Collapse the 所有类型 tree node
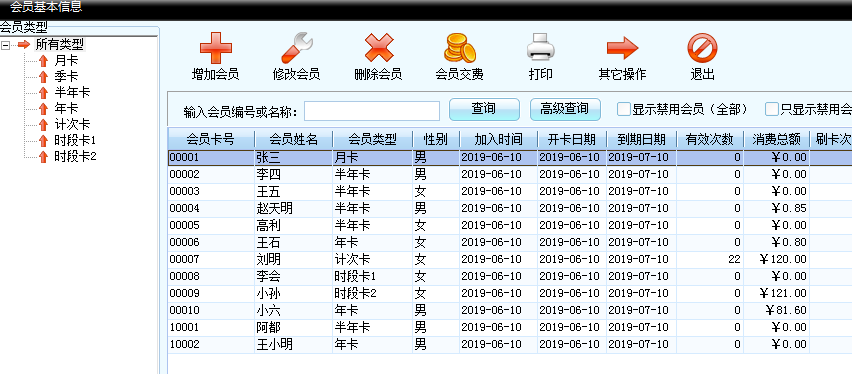The height and width of the screenshot is (374, 852). coord(5,45)
